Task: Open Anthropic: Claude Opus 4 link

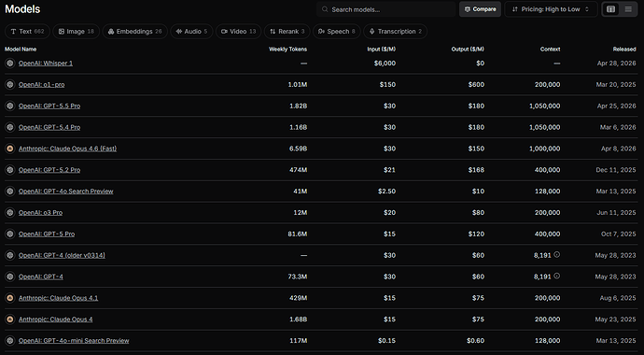Action: tap(56, 319)
